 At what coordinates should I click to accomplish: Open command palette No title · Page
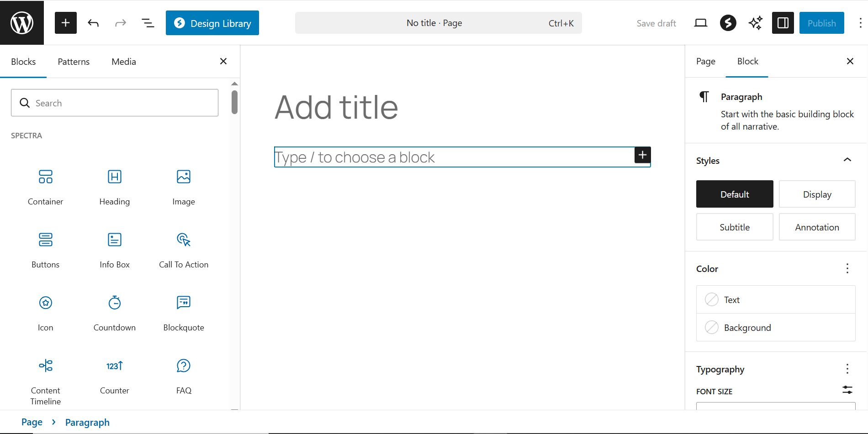click(x=439, y=23)
